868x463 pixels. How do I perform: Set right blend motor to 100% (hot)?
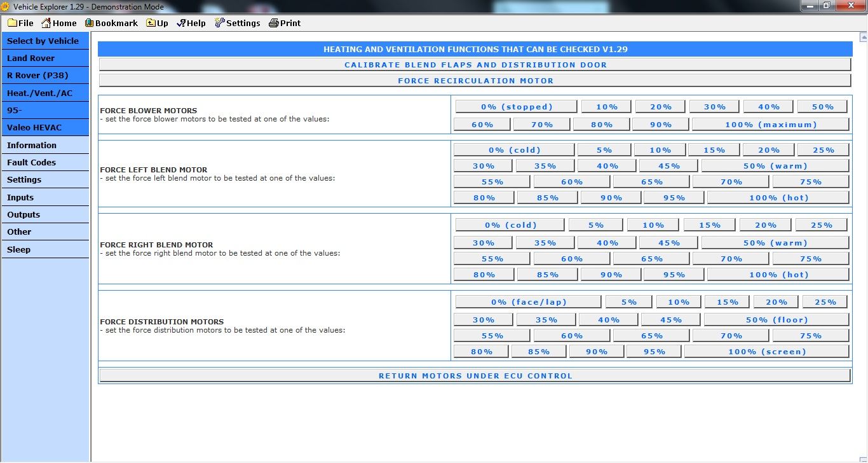(778, 275)
